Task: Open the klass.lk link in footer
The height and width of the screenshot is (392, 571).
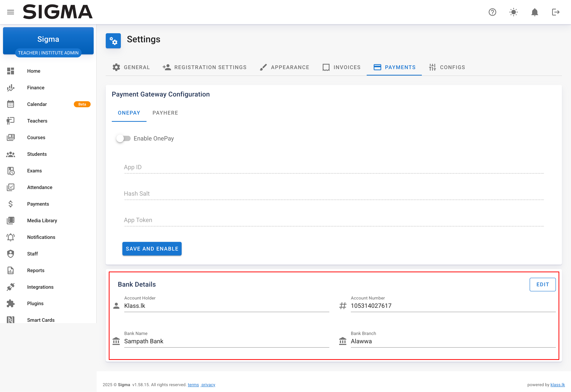Action: pyautogui.click(x=557, y=385)
